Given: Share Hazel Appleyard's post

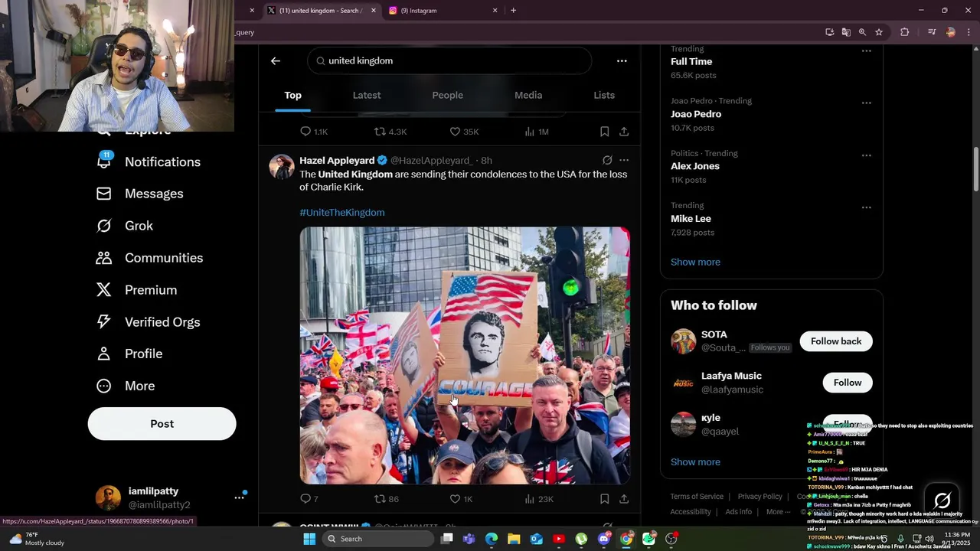Looking at the screenshot, I should coord(624,499).
